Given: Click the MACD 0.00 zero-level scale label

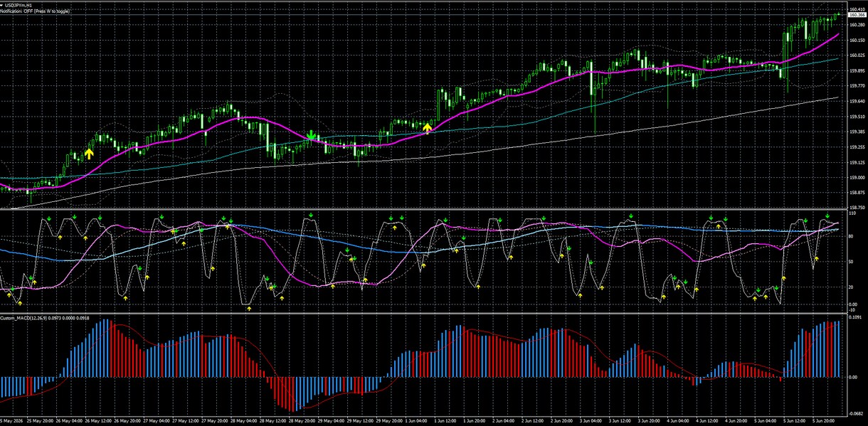Looking at the screenshot, I should [854, 377].
